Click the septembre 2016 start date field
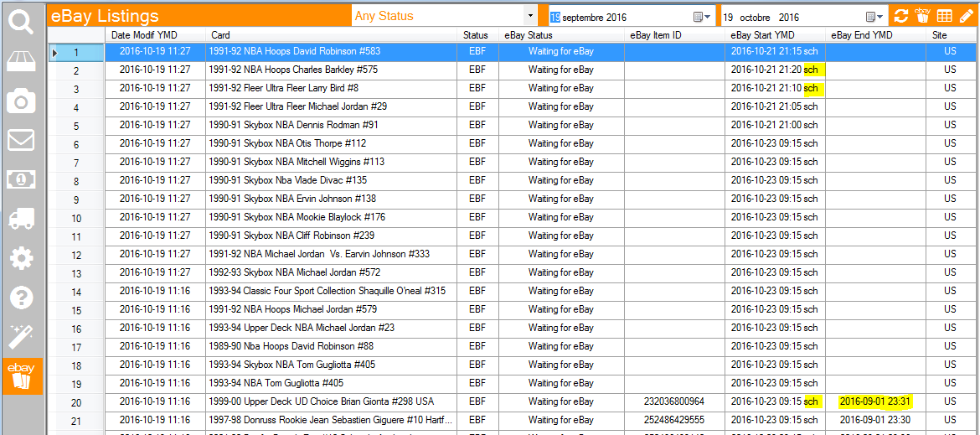980x435 pixels. pyautogui.click(x=631, y=17)
